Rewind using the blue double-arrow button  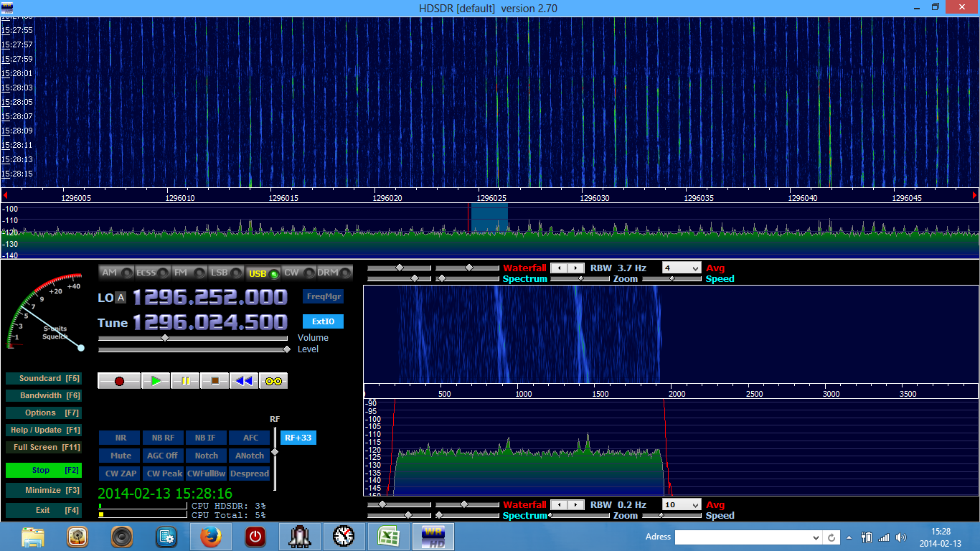click(244, 381)
